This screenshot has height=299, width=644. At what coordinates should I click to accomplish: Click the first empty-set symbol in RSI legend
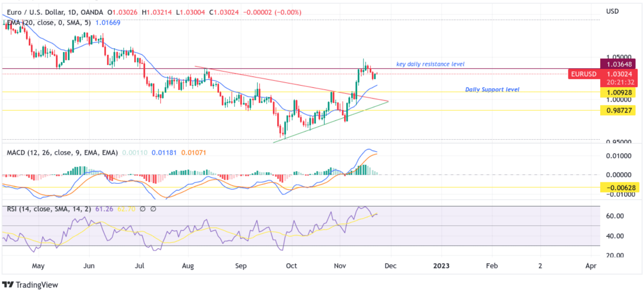(143, 209)
